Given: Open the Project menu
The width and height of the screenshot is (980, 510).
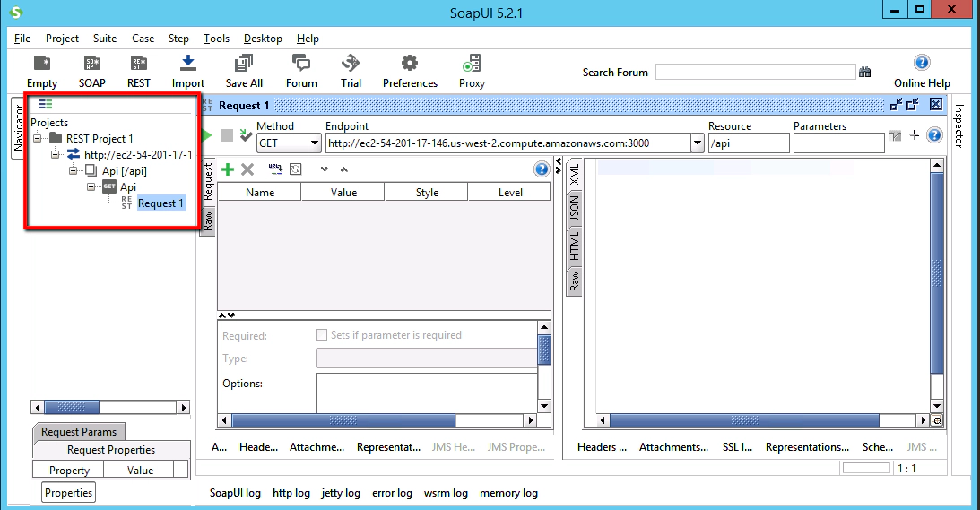Looking at the screenshot, I should pyautogui.click(x=62, y=39).
